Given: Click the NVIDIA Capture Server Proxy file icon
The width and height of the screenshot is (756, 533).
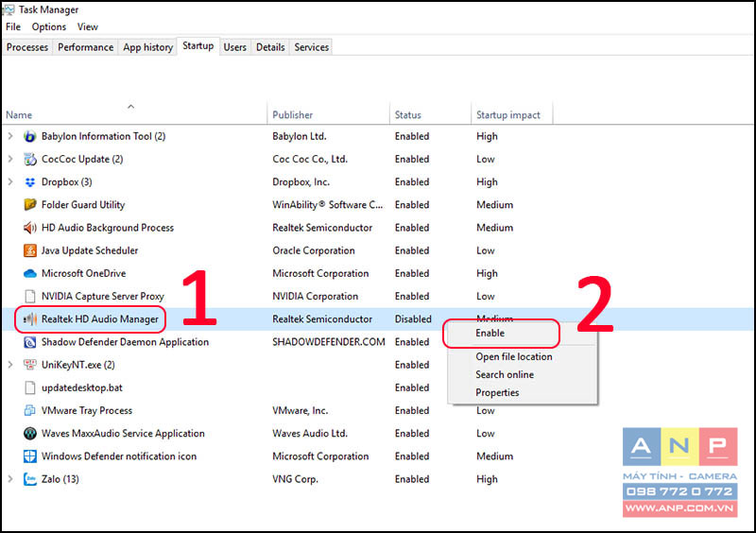Looking at the screenshot, I should (x=30, y=296).
